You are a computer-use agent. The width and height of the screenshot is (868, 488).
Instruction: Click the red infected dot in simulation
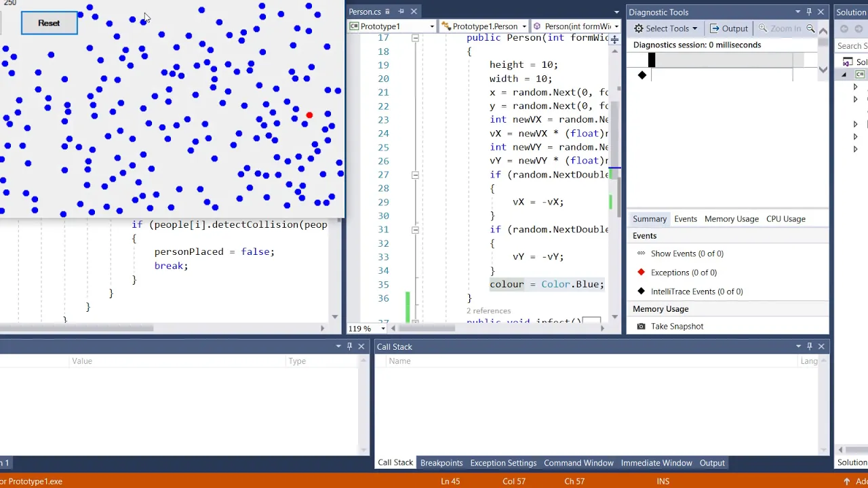[x=309, y=115]
